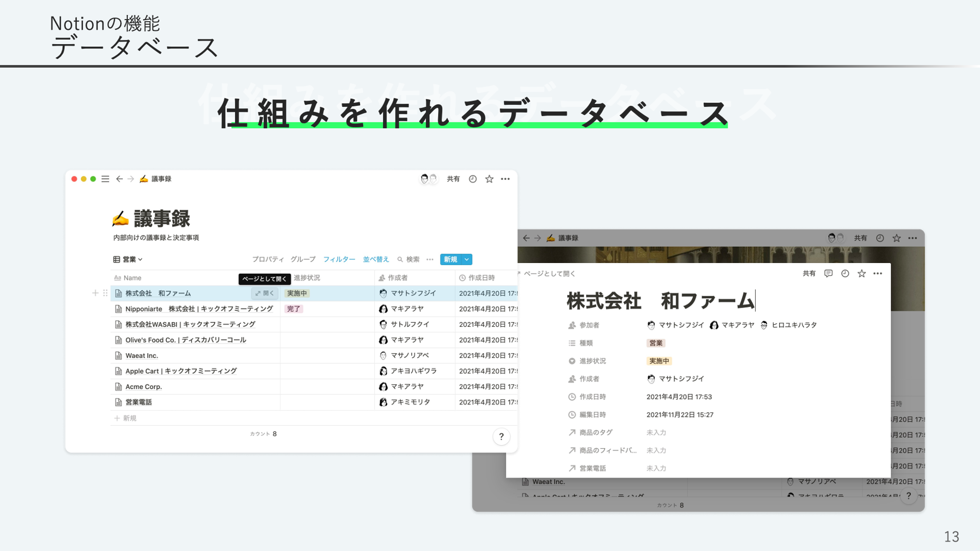Open the database three-dot options menu
This screenshot has width=980, height=551.
pyautogui.click(x=430, y=259)
